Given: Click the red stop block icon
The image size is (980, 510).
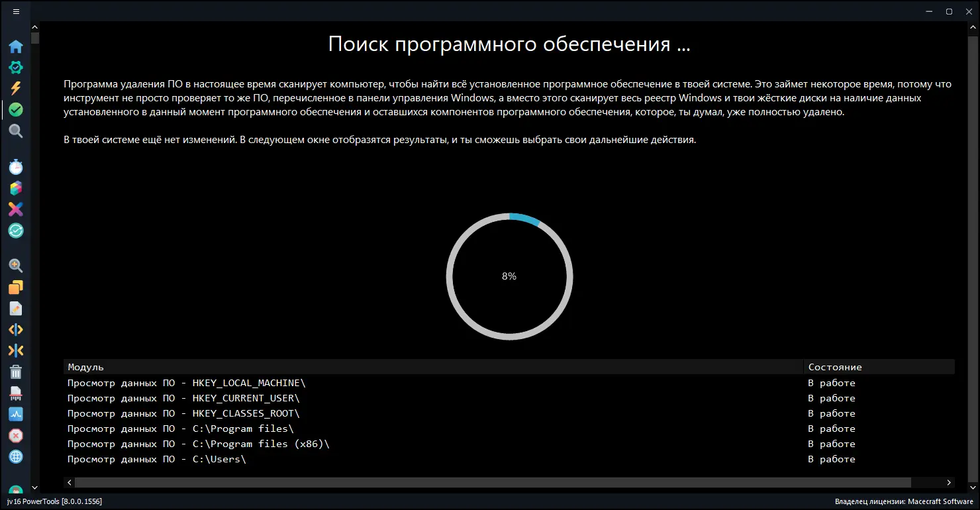Looking at the screenshot, I should click(16, 435).
